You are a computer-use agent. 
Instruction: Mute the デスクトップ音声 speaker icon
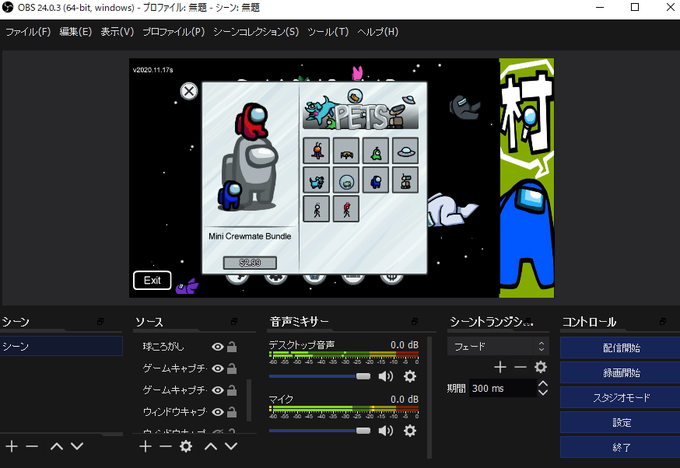(x=386, y=376)
